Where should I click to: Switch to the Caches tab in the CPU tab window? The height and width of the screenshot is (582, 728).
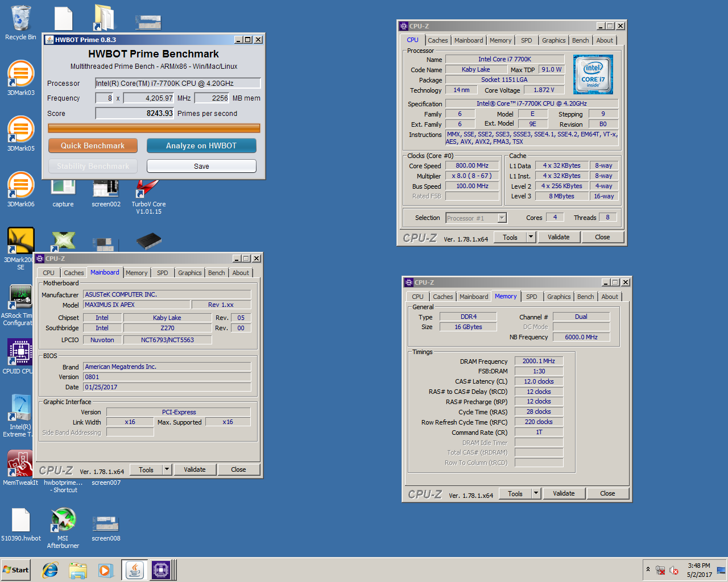coord(438,40)
